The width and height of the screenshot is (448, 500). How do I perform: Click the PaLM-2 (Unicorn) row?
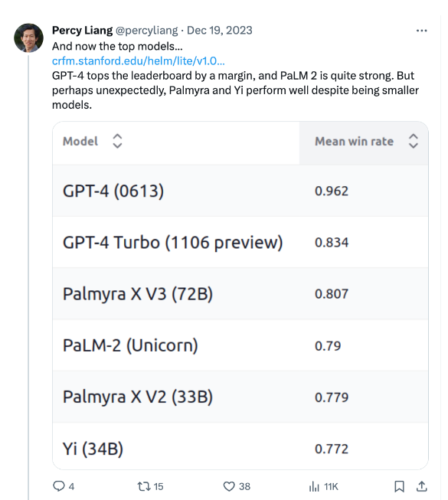(240, 345)
